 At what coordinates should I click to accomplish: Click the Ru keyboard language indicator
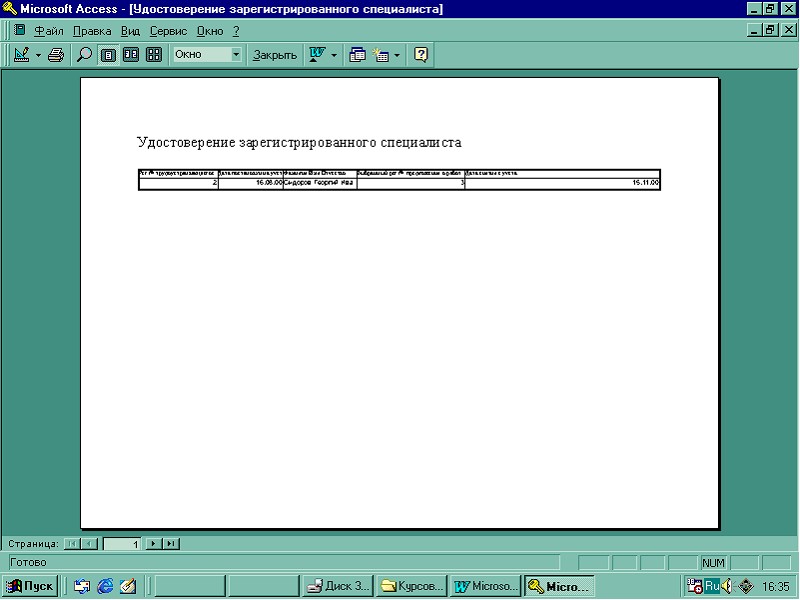712,586
